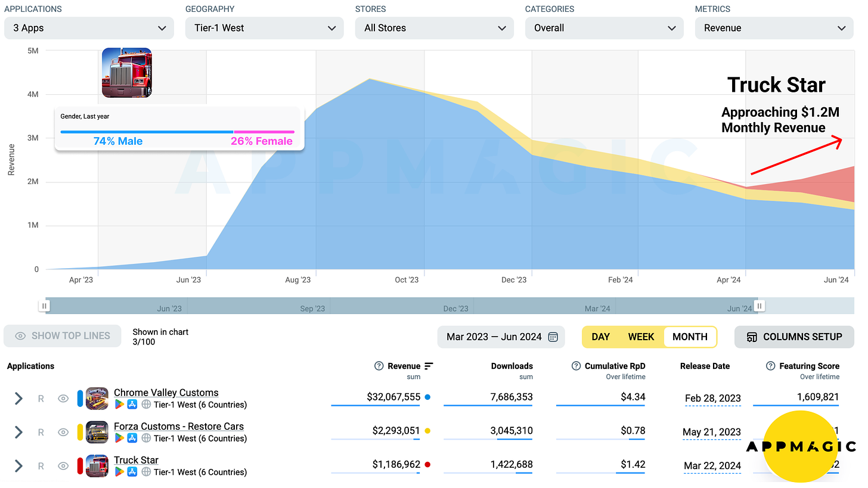The height and width of the screenshot is (488, 868).
Task: Click the Featuring Score help question icon
Action: coord(770,366)
